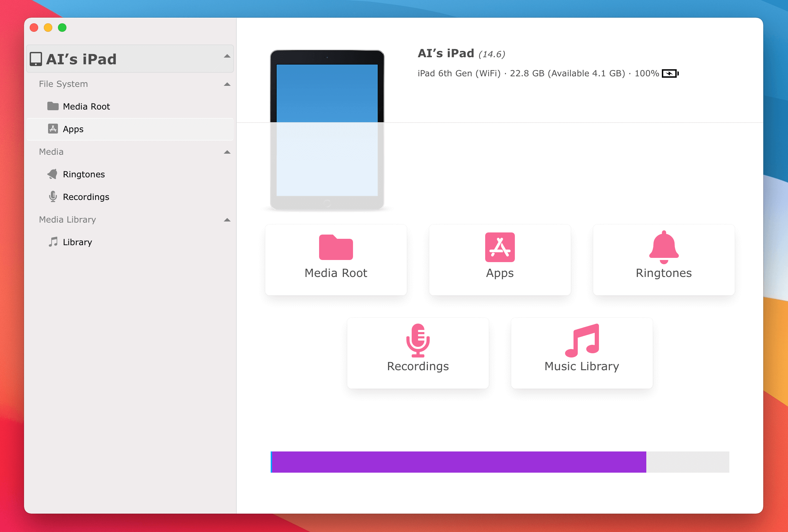Zoom the window with the green button
788x532 pixels.
[x=62, y=28]
